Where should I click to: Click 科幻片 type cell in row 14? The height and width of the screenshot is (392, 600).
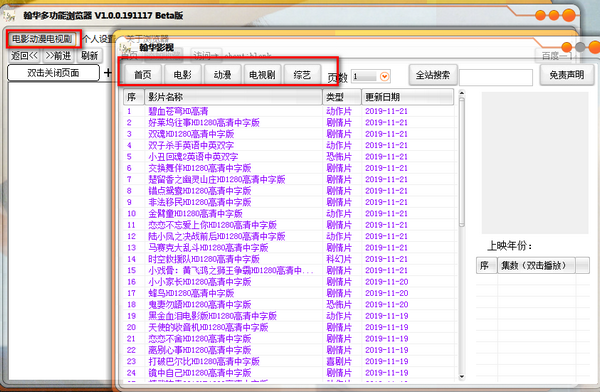point(339,259)
